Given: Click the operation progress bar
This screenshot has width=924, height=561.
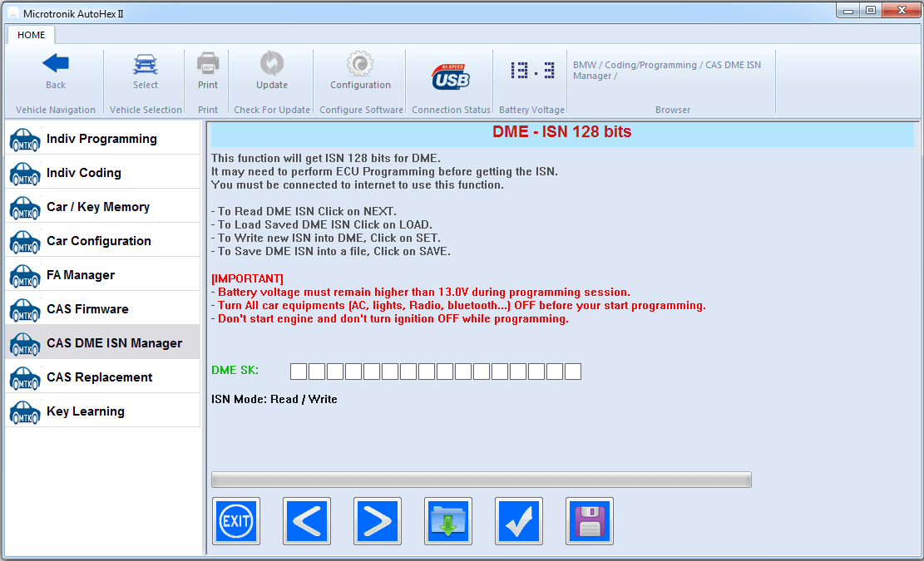Looking at the screenshot, I should (482, 480).
